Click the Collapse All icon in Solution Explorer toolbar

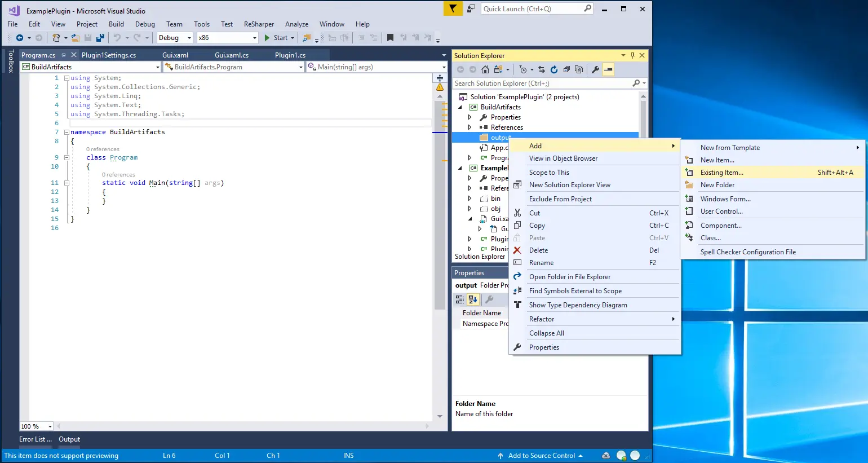(x=566, y=69)
